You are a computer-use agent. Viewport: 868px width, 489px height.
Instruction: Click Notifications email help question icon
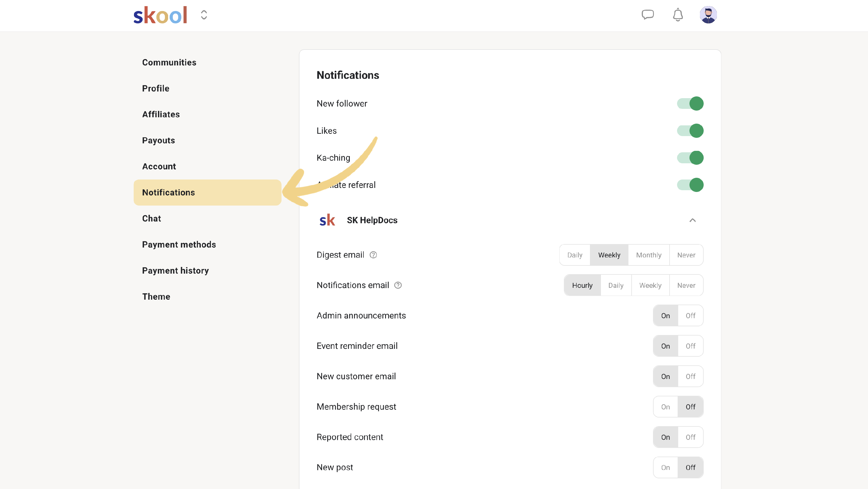(398, 285)
